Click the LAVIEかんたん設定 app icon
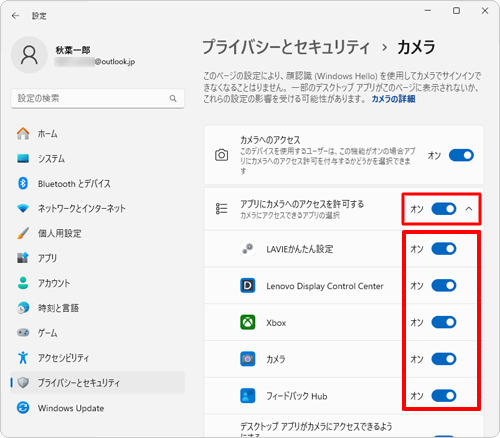 (248, 249)
